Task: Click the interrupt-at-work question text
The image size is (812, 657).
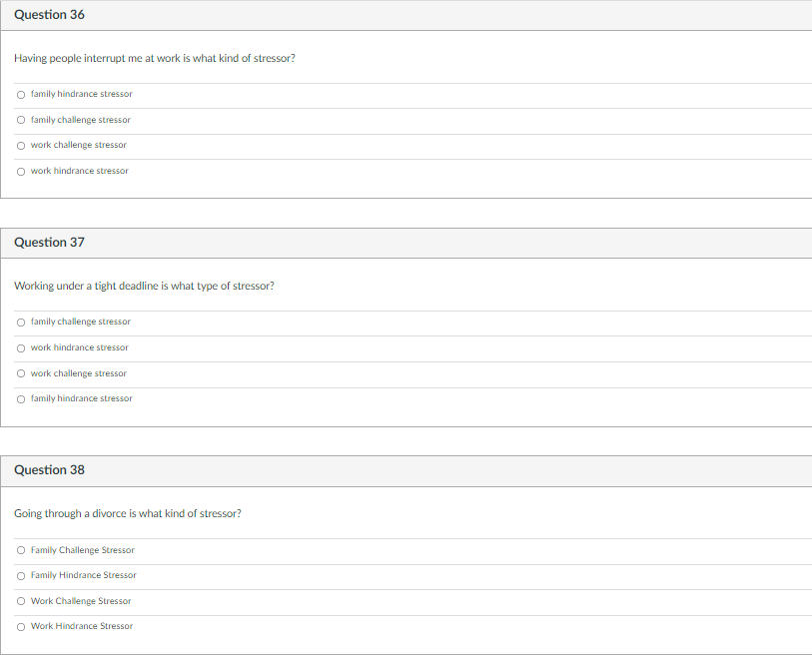Action: pyautogui.click(x=155, y=58)
